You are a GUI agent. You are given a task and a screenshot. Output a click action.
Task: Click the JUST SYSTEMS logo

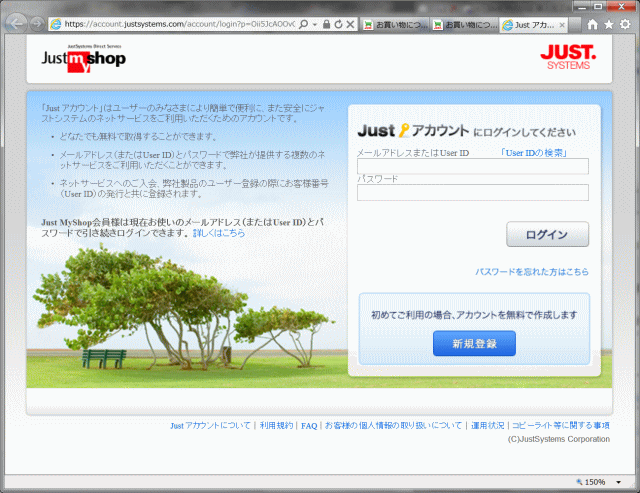pyautogui.click(x=568, y=57)
